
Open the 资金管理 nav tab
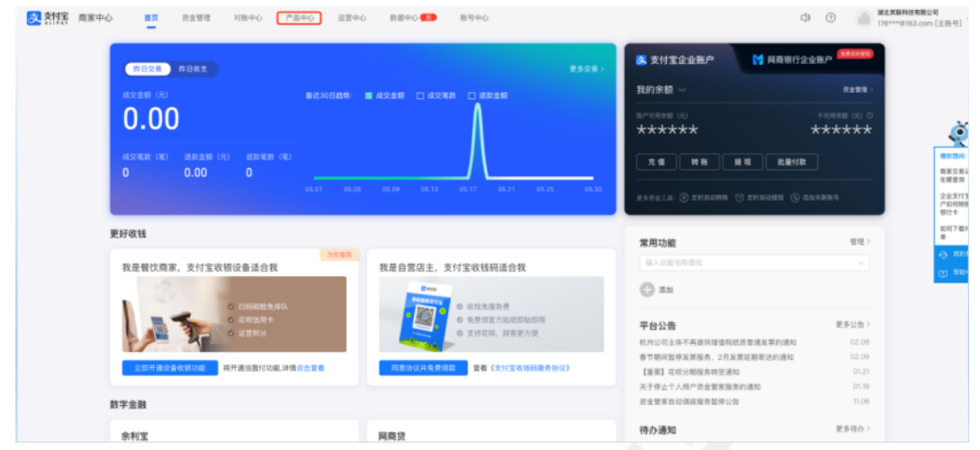click(196, 18)
